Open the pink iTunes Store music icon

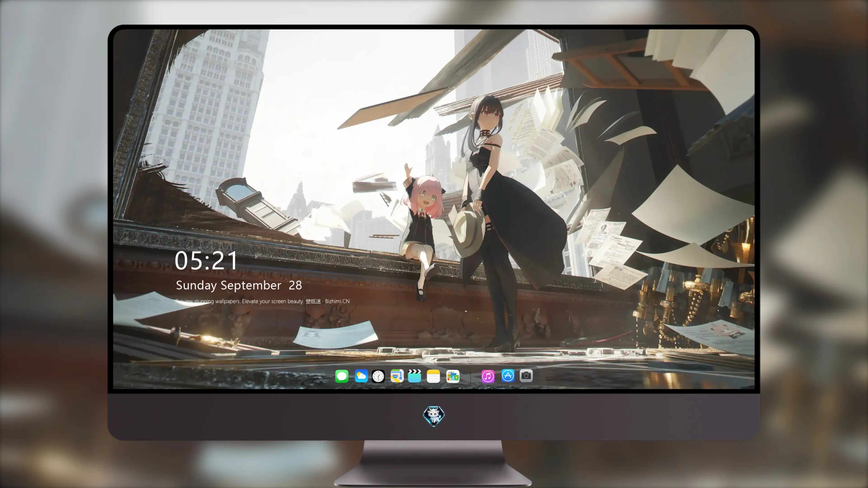488,376
